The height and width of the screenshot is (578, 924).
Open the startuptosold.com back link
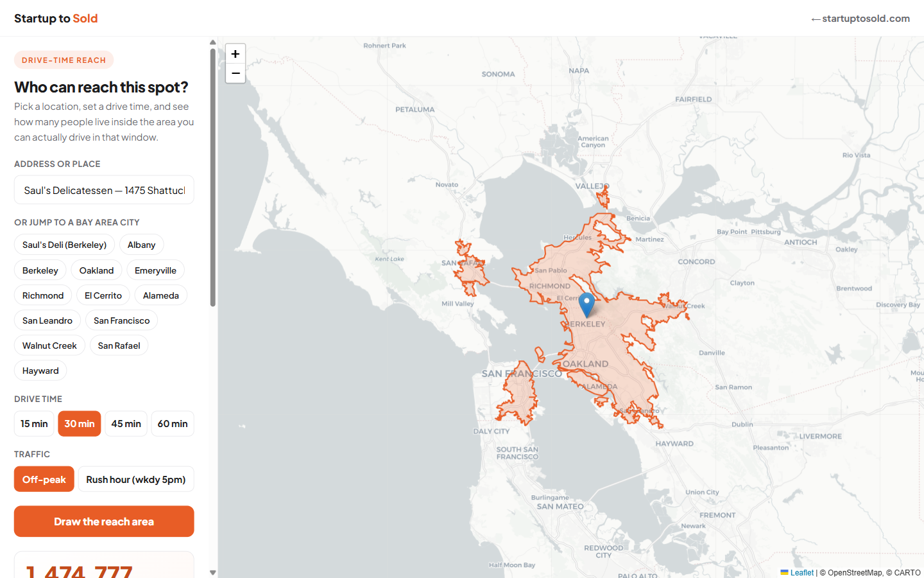point(860,19)
